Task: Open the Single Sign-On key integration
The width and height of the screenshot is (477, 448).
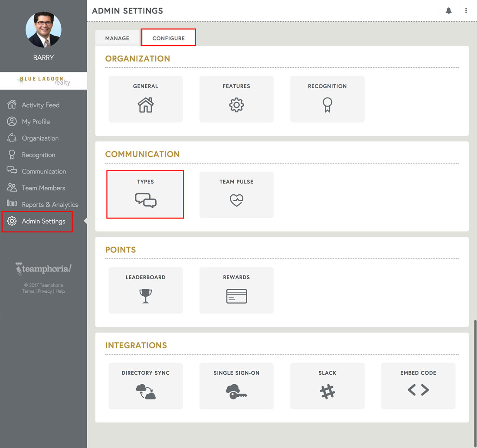Action: point(236,386)
